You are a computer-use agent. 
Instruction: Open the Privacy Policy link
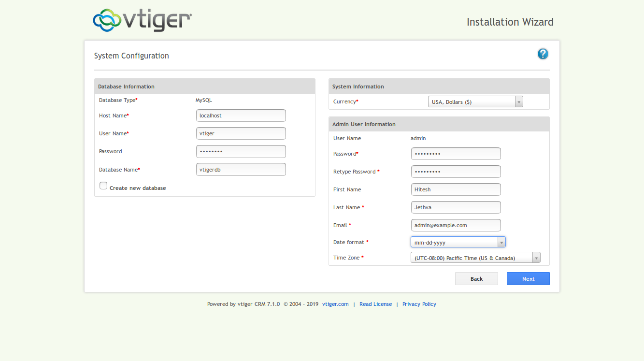419,304
